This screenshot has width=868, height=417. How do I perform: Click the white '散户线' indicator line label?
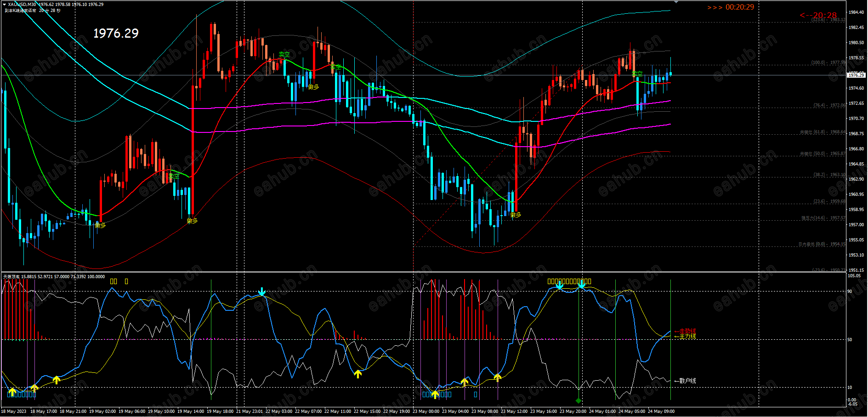pyautogui.click(x=685, y=381)
